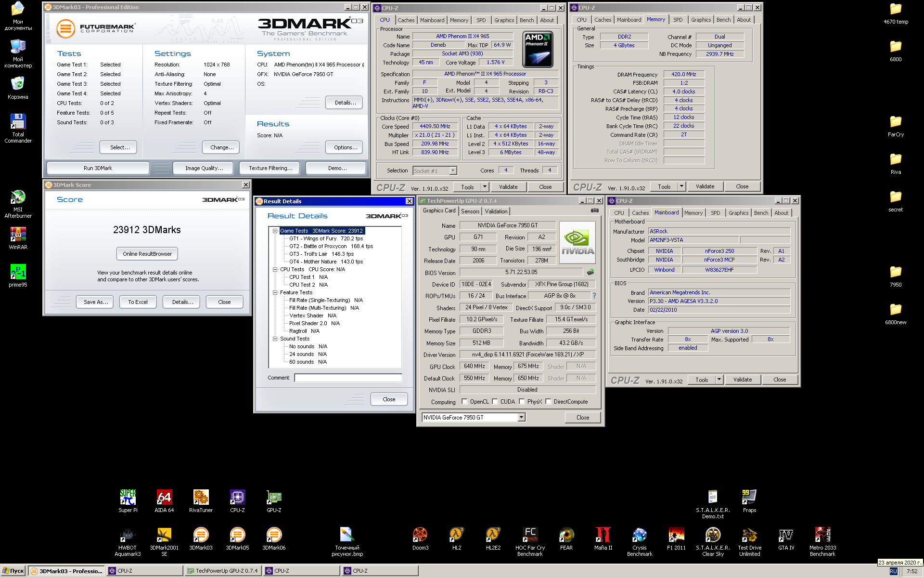Click the Bus Interface question mark in GPU-Z

tap(594, 296)
